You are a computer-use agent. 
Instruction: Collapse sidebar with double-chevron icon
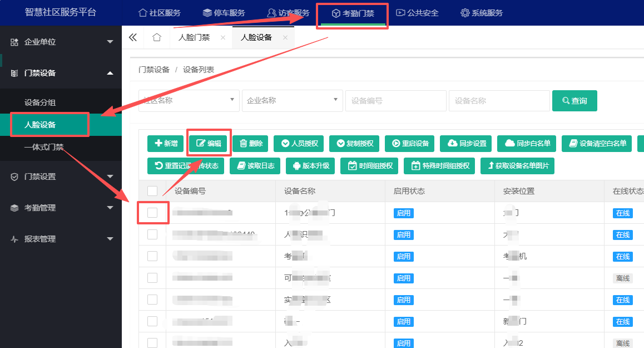(133, 37)
